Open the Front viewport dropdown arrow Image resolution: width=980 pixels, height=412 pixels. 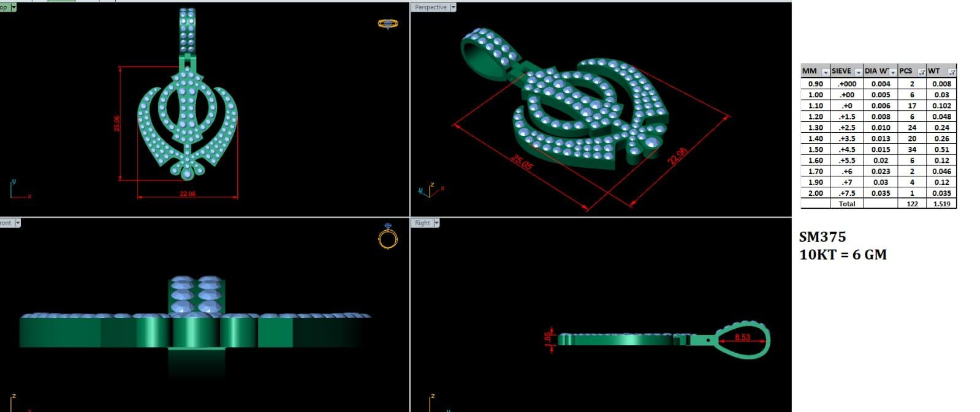[x=17, y=223]
